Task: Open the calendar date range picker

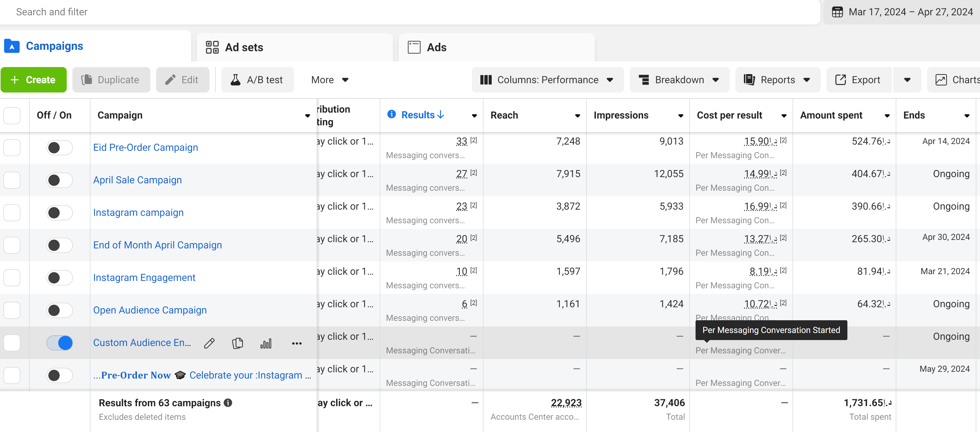Action: (x=902, y=12)
